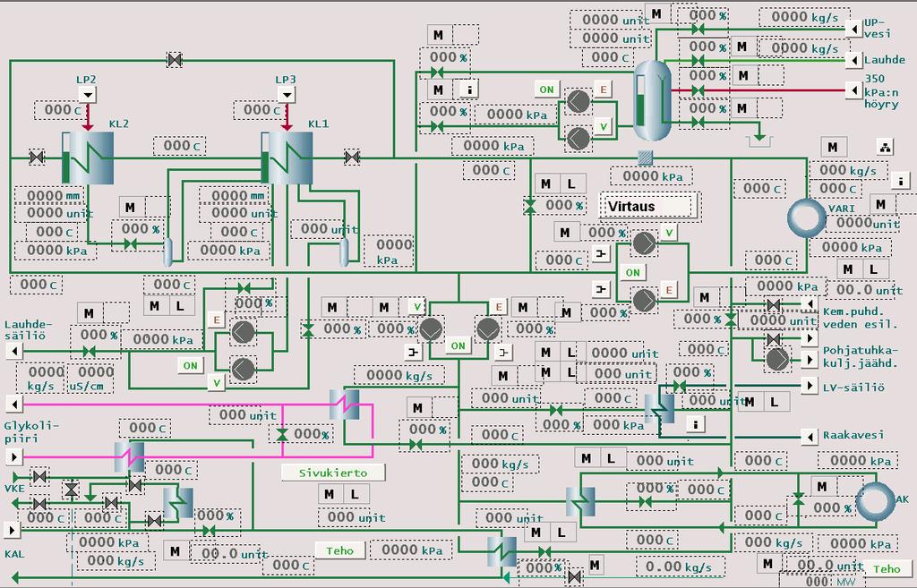Click the shutoff valve left of KL2
The height and width of the screenshot is (588, 917).
(x=37, y=158)
